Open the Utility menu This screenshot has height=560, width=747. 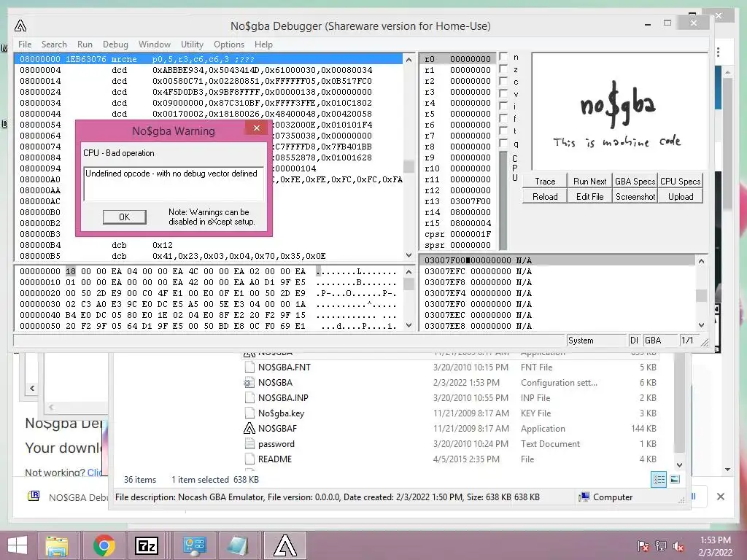coord(192,44)
